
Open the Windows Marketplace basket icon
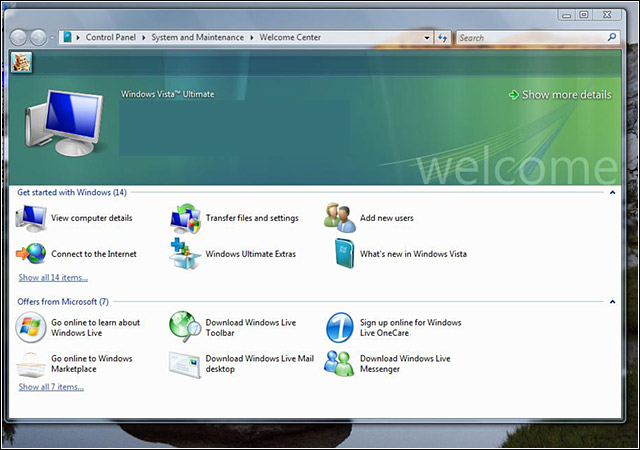[31, 365]
